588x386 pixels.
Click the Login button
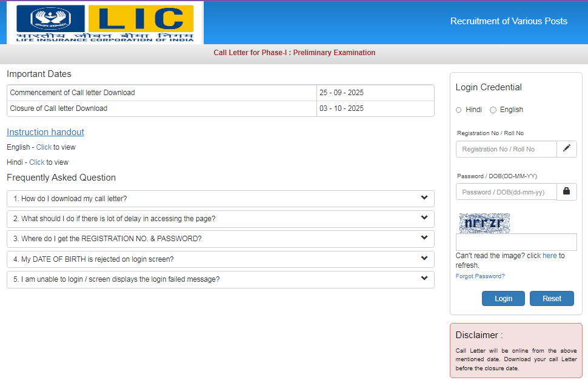pyautogui.click(x=503, y=298)
